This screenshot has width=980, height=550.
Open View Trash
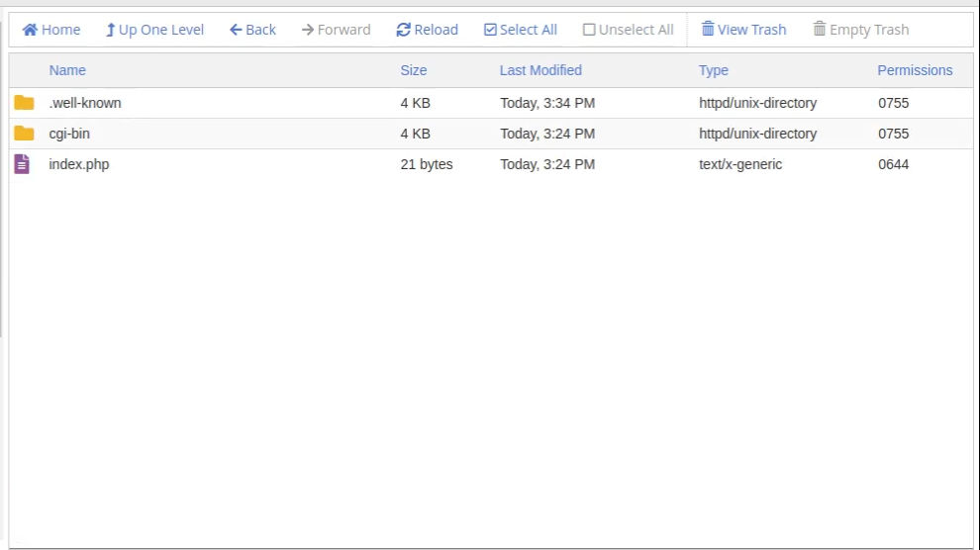pos(743,30)
